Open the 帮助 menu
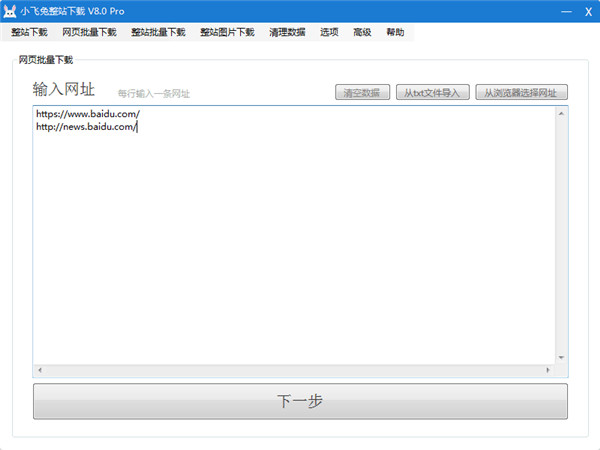This screenshot has height=450, width=600. click(395, 32)
